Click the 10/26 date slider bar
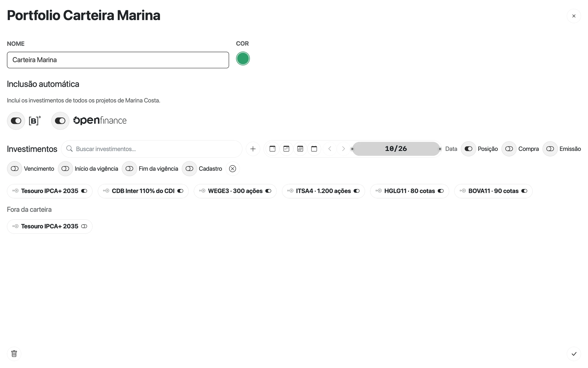 [396, 149]
